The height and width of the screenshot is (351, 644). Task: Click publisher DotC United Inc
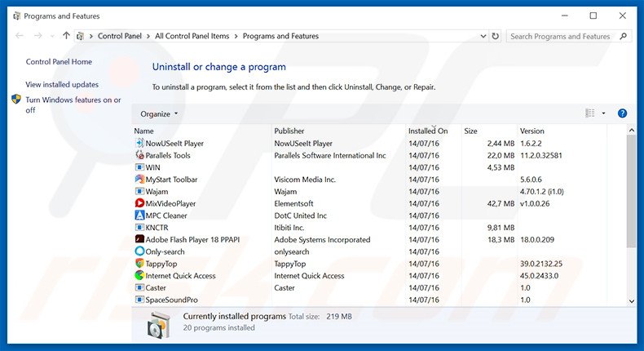pyautogui.click(x=300, y=215)
